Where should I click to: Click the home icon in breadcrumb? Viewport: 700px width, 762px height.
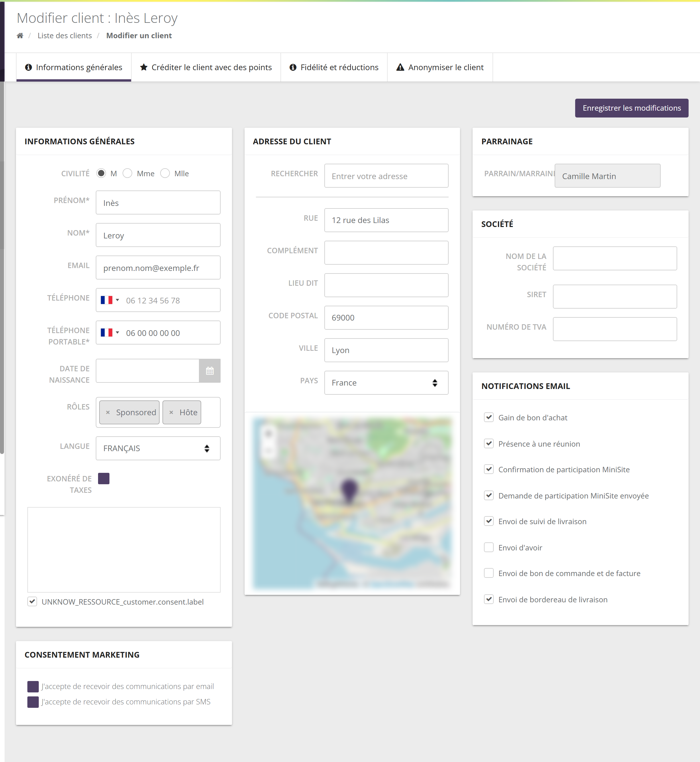click(x=20, y=36)
